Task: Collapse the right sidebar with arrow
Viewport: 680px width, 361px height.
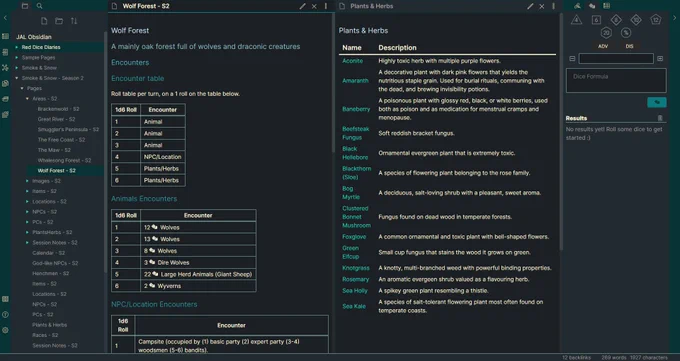Action: coord(674,18)
